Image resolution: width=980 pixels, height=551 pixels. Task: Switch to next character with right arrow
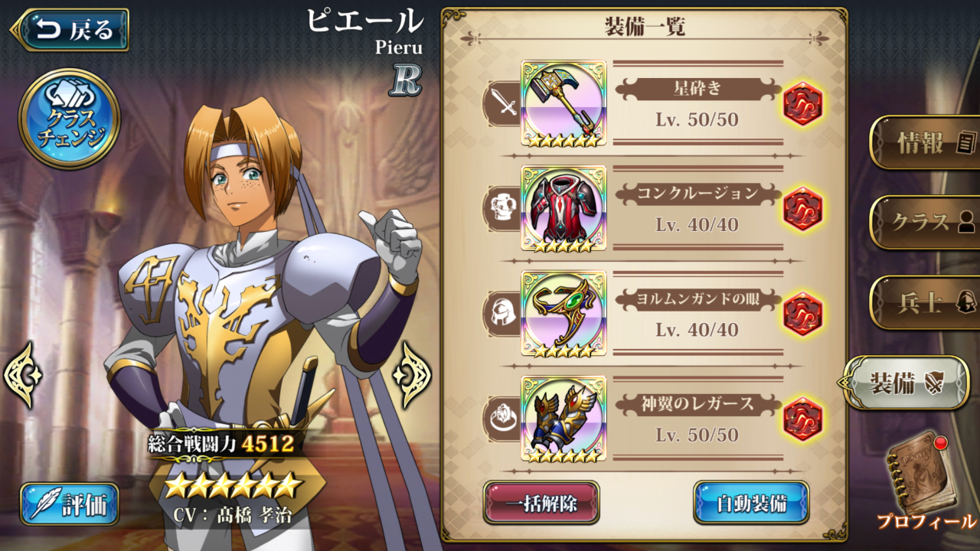coord(413,375)
